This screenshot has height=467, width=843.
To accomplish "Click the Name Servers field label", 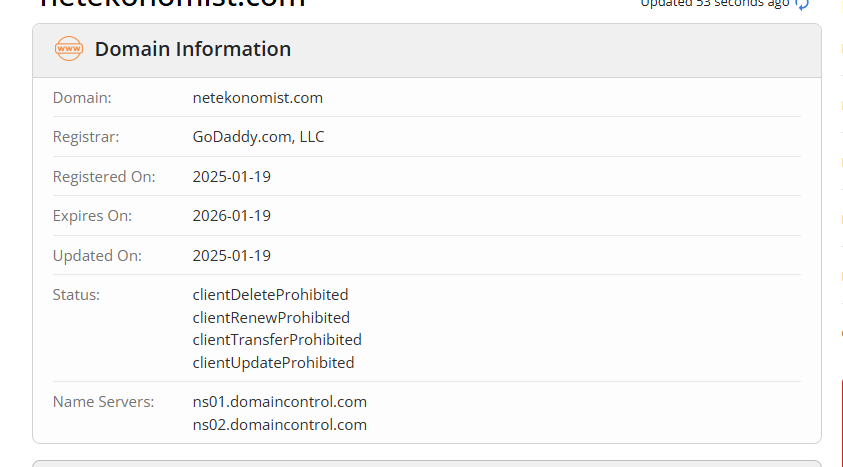I will [x=103, y=401].
